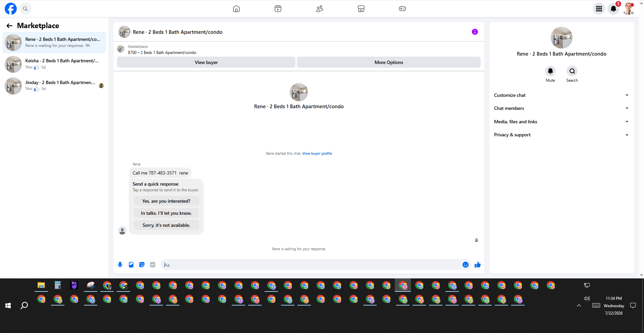The width and height of the screenshot is (644, 333).
Task: Focus the Aa message input field
Action: [x=312, y=265]
